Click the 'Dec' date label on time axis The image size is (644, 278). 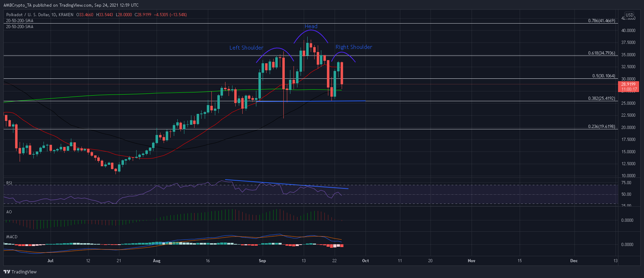[574, 261]
